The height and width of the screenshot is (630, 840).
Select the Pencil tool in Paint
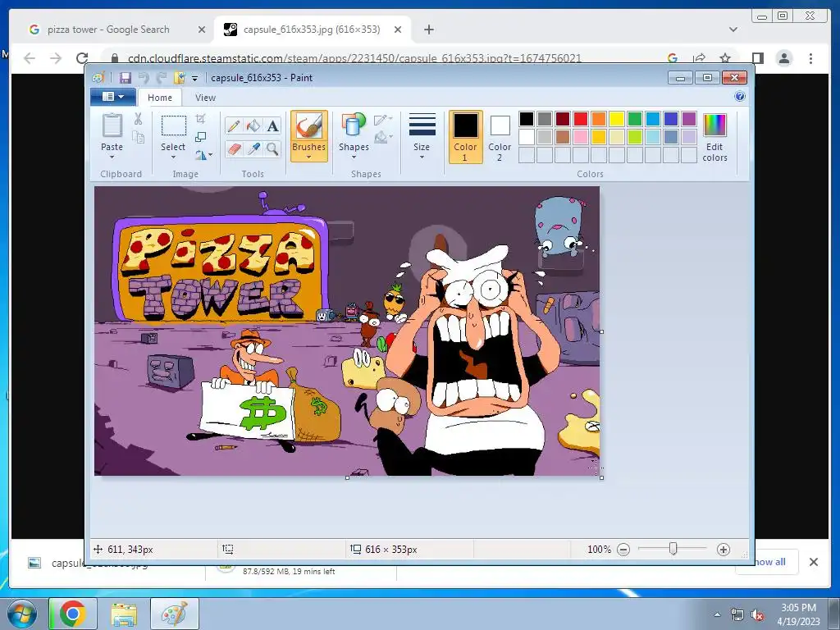[x=233, y=126]
